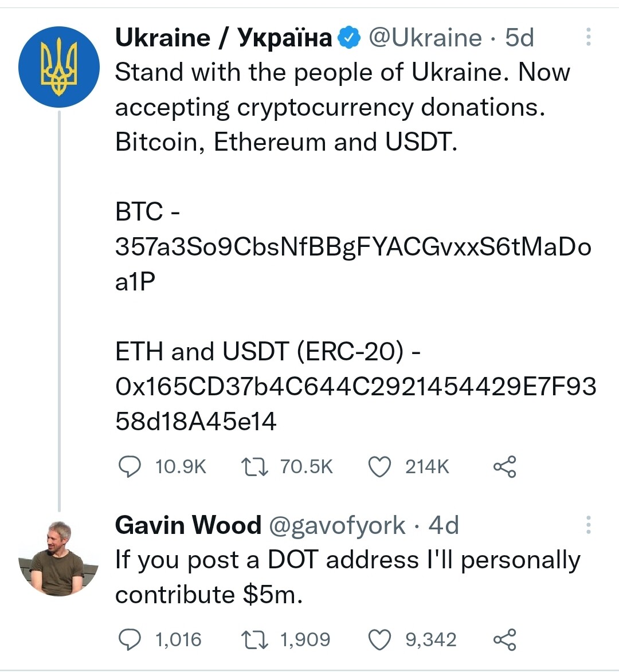Open the @gavofyork handle
Viewport: 619px width, 672px height.
(337, 526)
